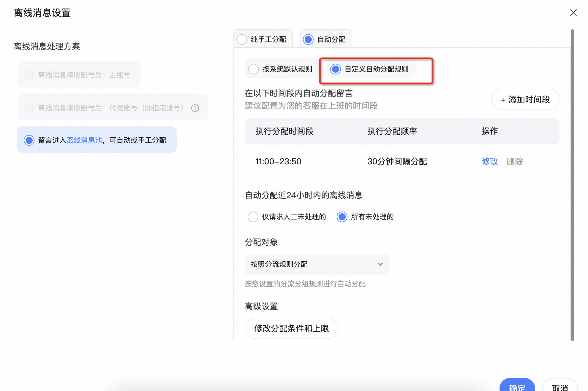The height and width of the screenshot is (391, 588).
Task: Click 删除 for the 11:00-23:50 row
Action: pyautogui.click(x=515, y=161)
